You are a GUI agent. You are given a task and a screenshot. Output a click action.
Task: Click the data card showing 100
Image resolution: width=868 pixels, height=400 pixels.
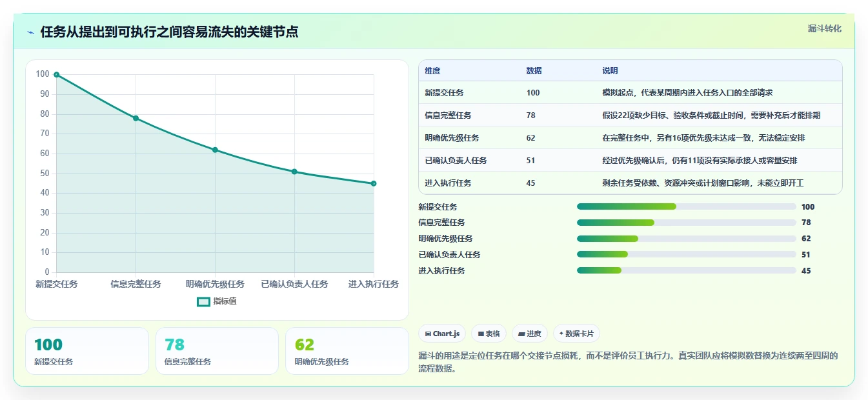(87, 351)
